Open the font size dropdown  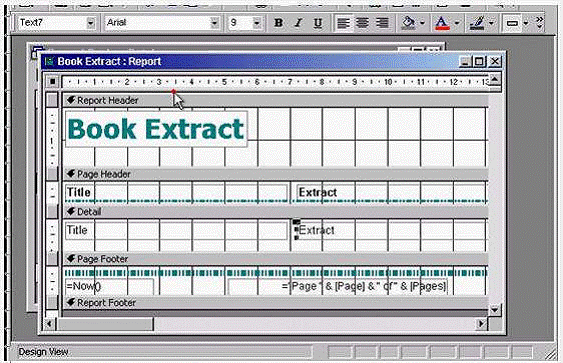(x=256, y=23)
